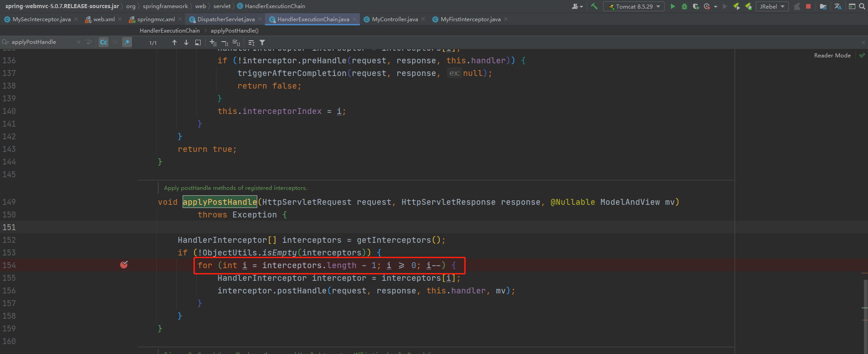Close the web.xml tab
Screen dimensions: 868x354
pyautogui.click(x=120, y=19)
